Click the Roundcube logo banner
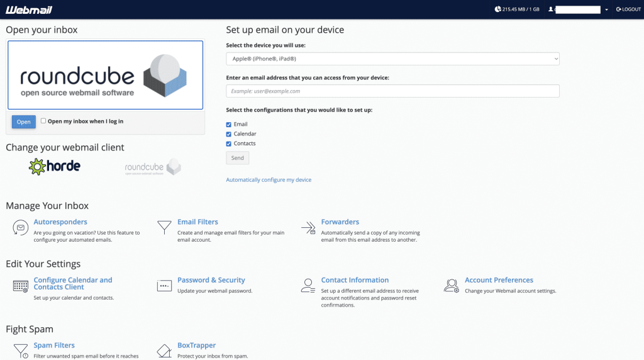 [x=105, y=75]
